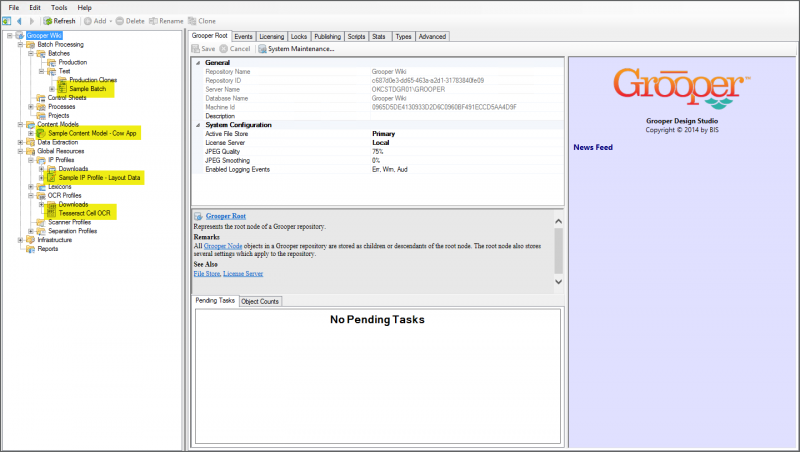Viewport: 800px width, 452px height.
Task: Click the Separation Profiles folder icon
Action: pyautogui.click(x=41, y=232)
